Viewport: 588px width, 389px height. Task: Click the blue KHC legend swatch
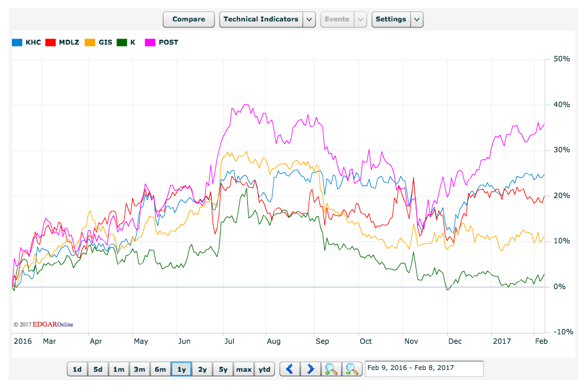click(17, 42)
